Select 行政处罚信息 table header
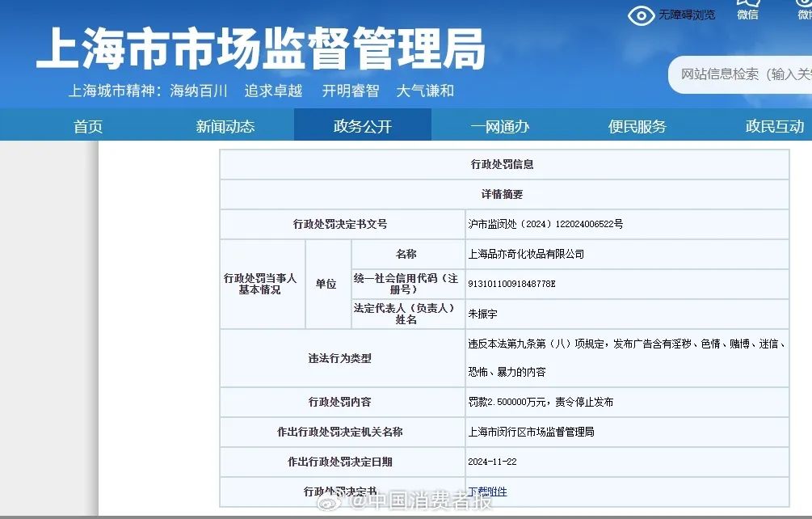 504,164
